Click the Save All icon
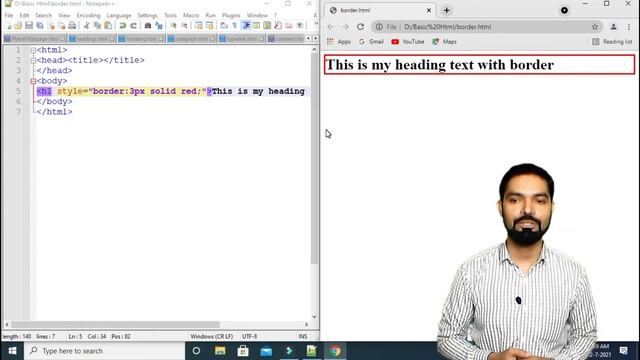Viewport: 640px width, 360px height. pyautogui.click(x=40, y=26)
